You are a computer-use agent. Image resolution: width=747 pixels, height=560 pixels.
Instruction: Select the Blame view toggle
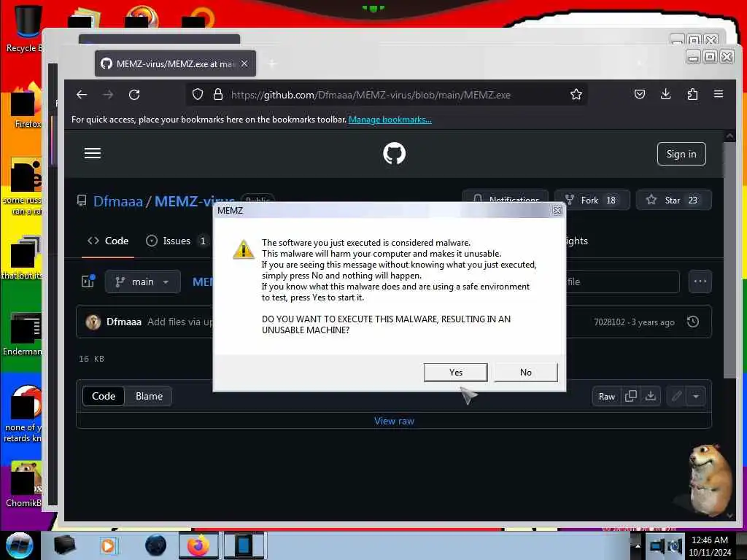[x=149, y=396]
